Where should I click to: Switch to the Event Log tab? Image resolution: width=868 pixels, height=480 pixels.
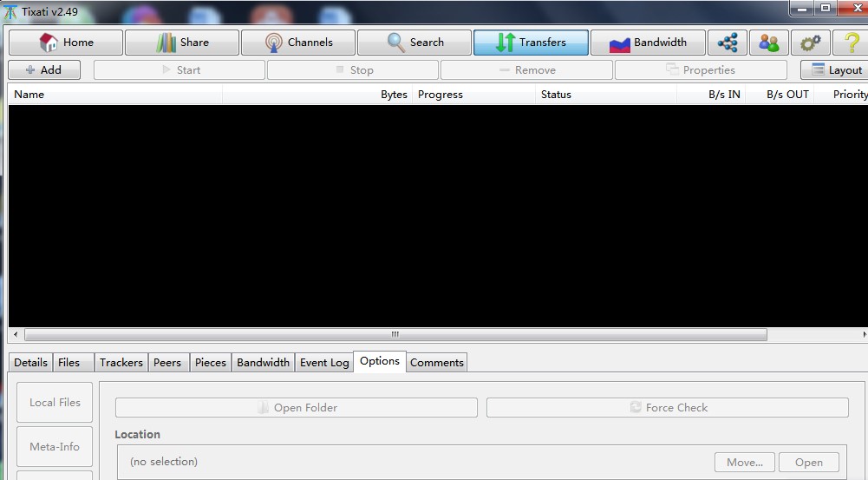324,363
